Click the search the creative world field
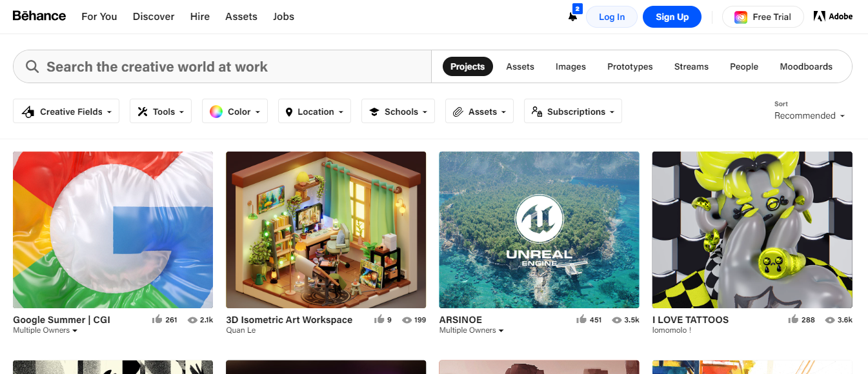Image resolution: width=868 pixels, height=374 pixels. 222,66
